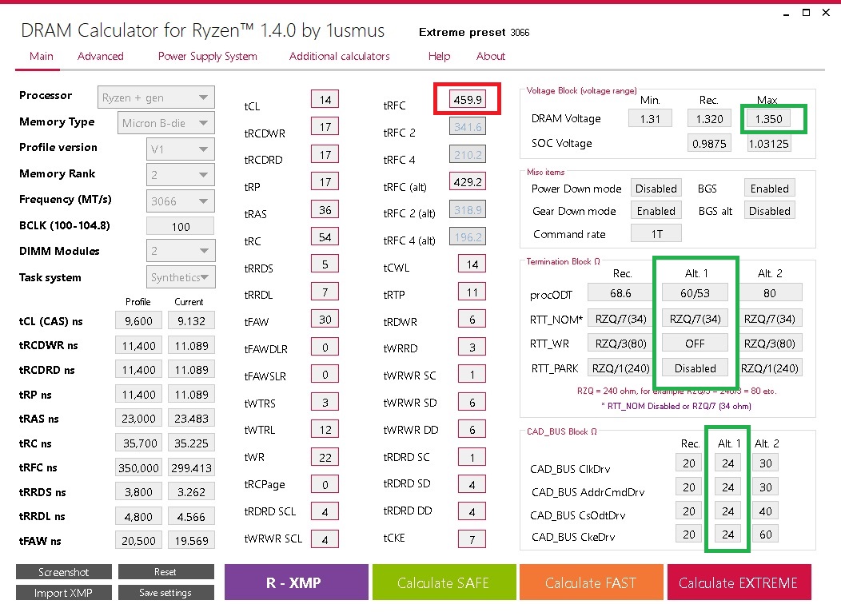Click Power Down mode Disabled value
Screen dimensions: 841x616
pyautogui.click(x=656, y=189)
